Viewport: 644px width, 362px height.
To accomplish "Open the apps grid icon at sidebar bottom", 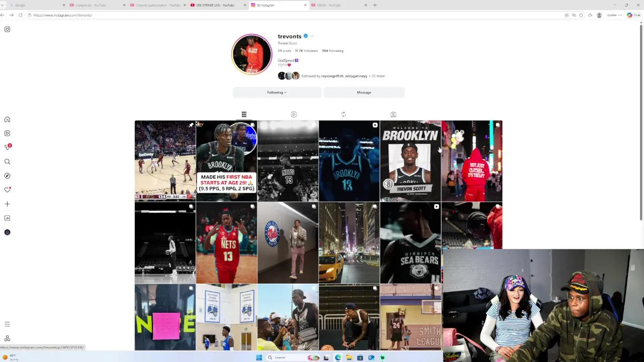I will pyautogui.click(x=7, y=338).
